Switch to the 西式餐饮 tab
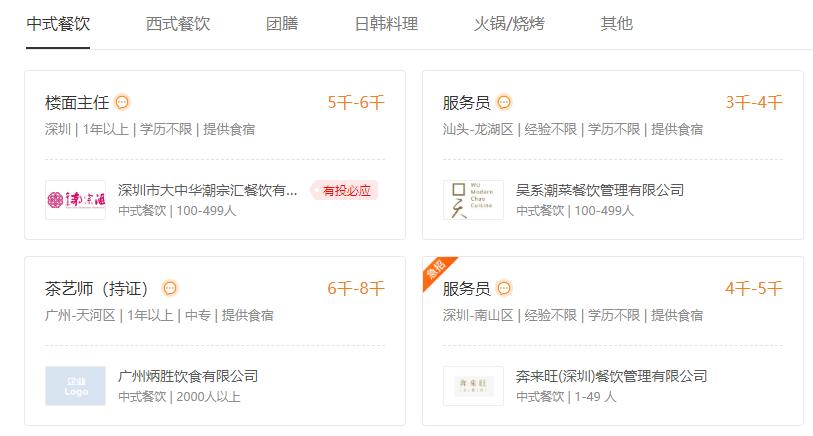Image resolution: width=813 pixels, height=436 pixels. tap(178, 24)
